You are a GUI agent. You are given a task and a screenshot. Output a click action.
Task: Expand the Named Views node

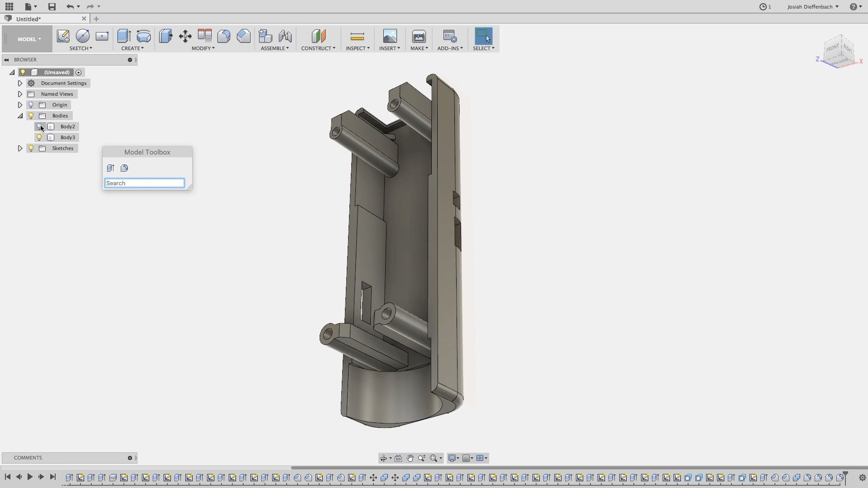click(20, 94)
